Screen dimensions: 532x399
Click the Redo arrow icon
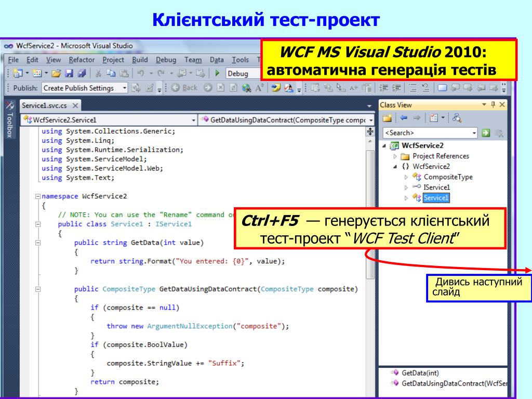161,73
